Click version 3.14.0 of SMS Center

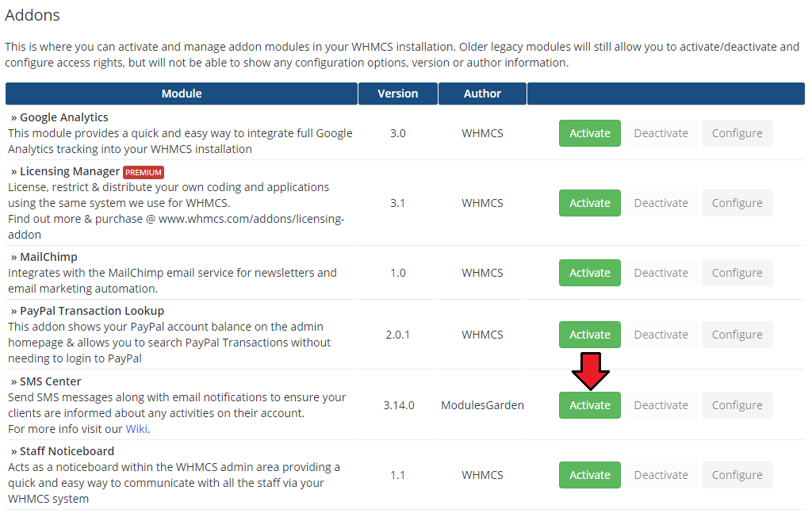(399, 405)
